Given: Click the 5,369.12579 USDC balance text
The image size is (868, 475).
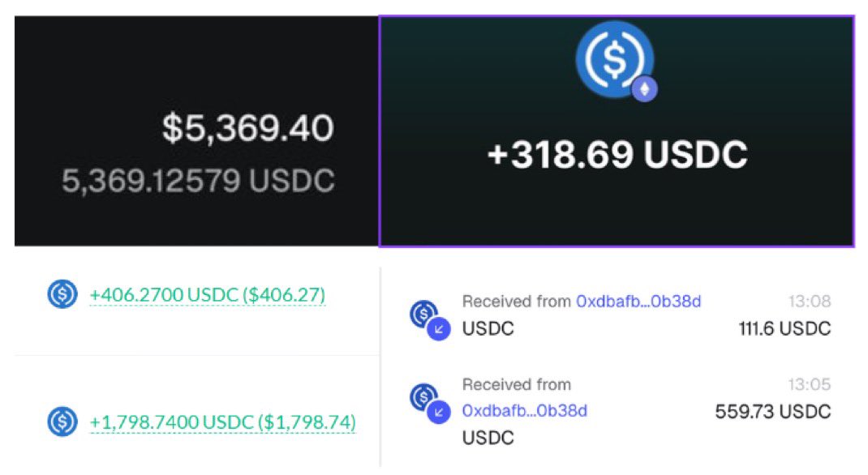Looking at the screenshot, I should [x=198, y=181].
